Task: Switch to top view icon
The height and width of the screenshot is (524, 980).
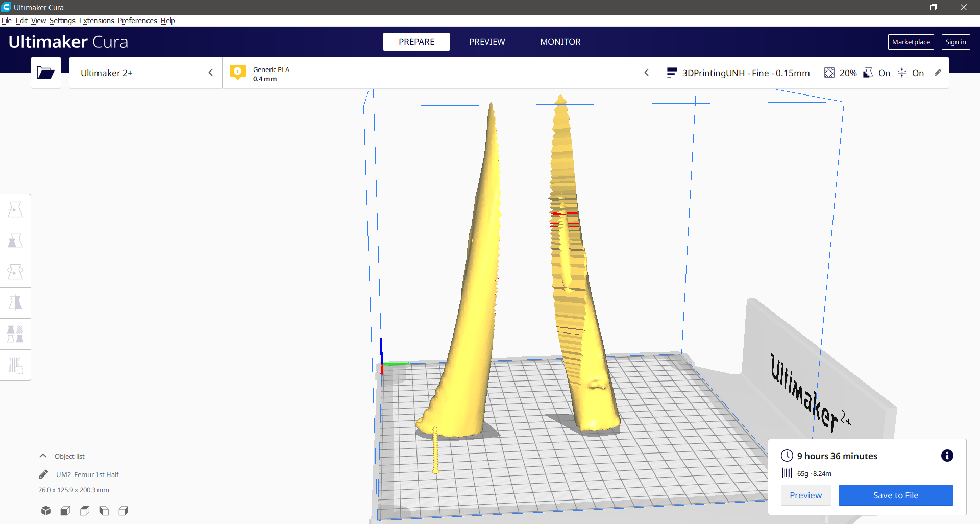Action: tap(85, 510)
